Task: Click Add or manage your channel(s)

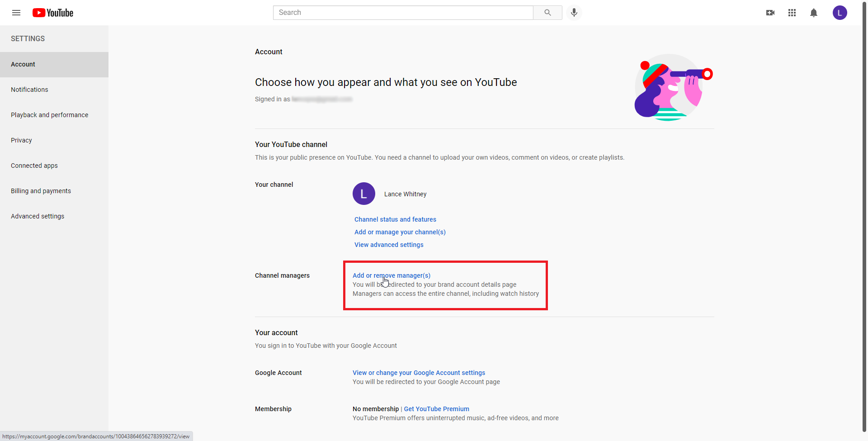Action: pos(400,232)
